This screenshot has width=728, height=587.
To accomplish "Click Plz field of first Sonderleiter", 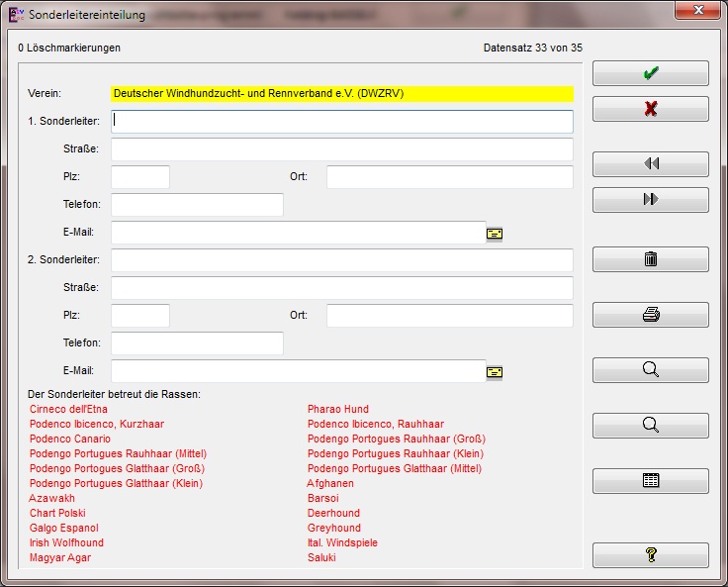I will pyautogui.click(x=140, y=177).
